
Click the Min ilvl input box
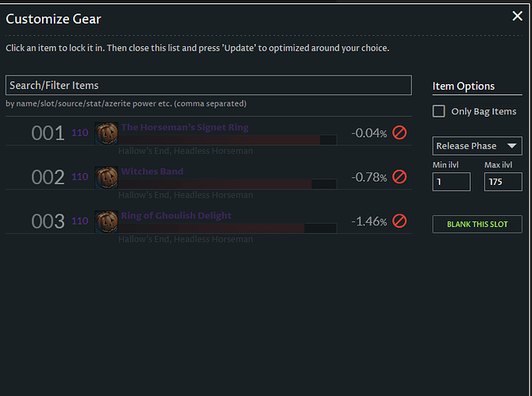451,182
